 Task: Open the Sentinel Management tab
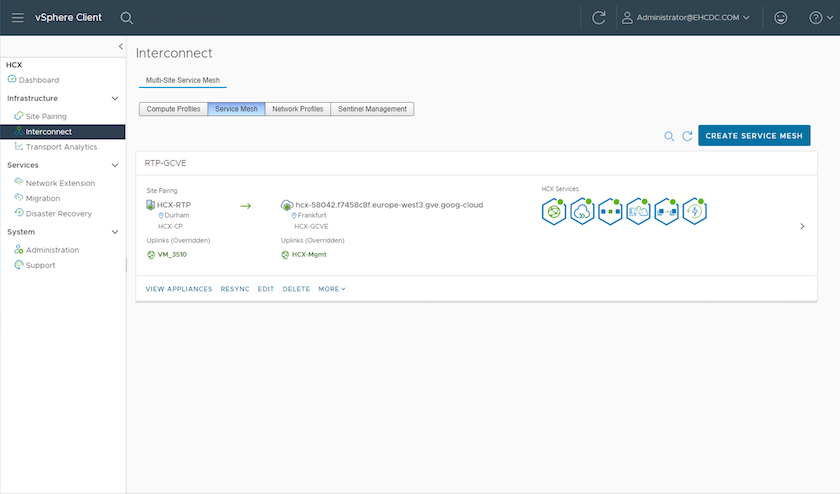pyautogui.click(x=372, y=109)
